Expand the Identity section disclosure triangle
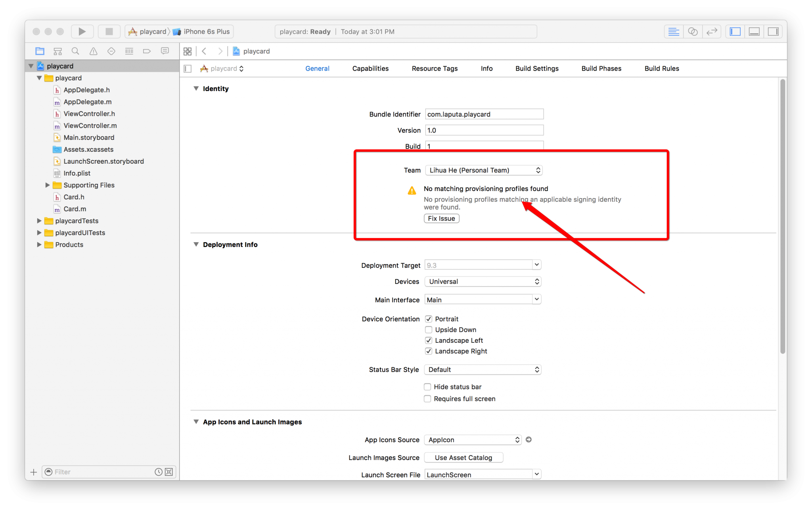This screenshot has width=812, height=510. point(197,88)
